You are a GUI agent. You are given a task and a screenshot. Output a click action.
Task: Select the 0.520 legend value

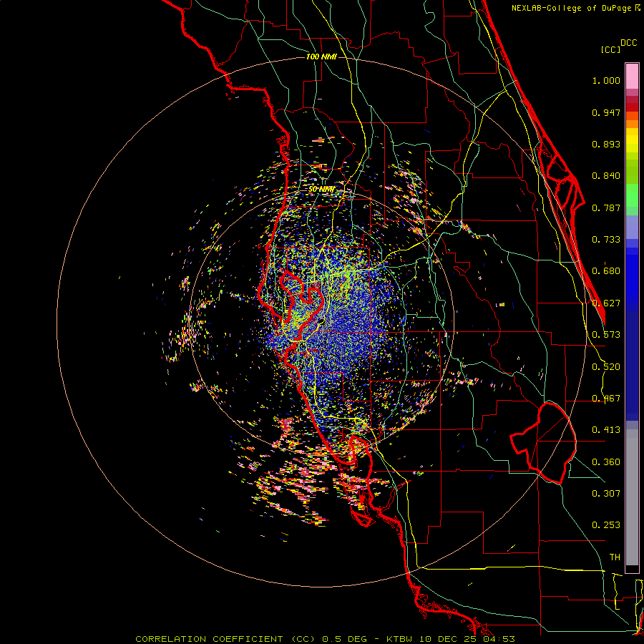tap(606, 367)
